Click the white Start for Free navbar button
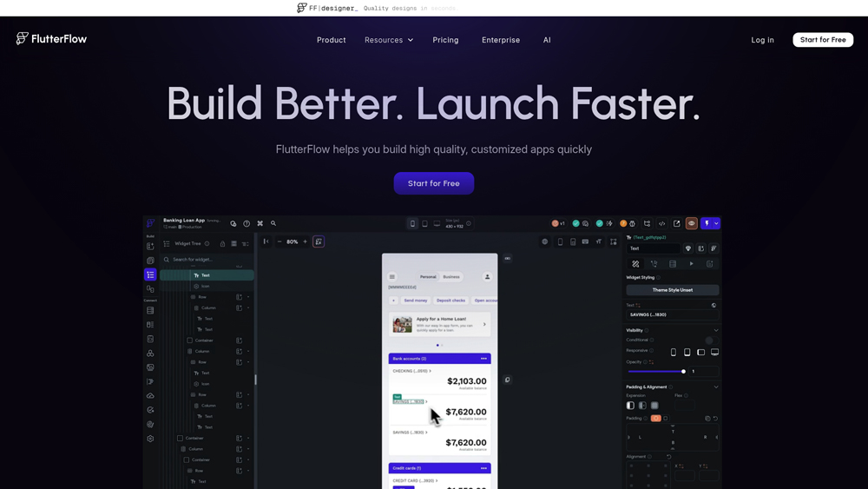 [823, 40]
